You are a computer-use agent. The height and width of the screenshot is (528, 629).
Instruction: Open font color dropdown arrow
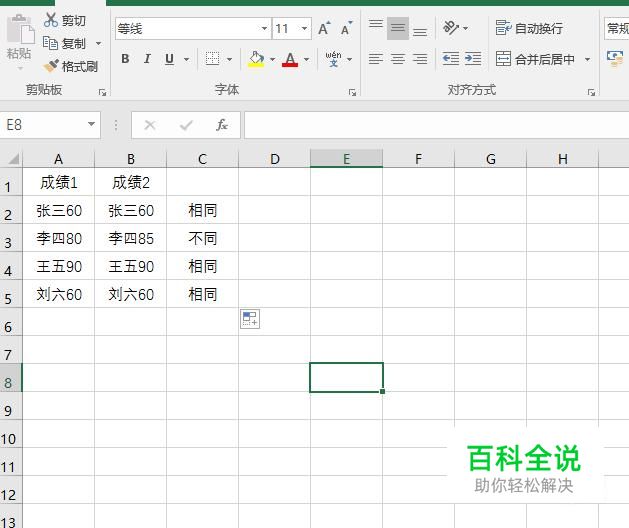(306, 59)
